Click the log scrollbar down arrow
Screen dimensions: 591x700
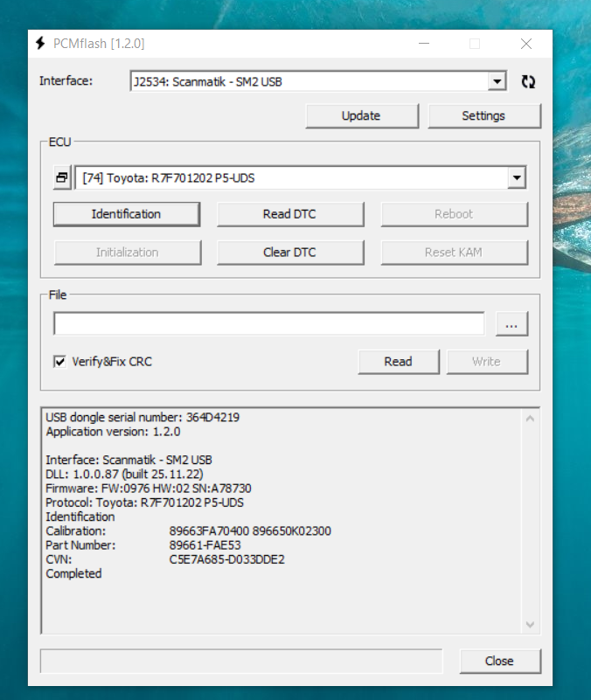pos(531,625)
